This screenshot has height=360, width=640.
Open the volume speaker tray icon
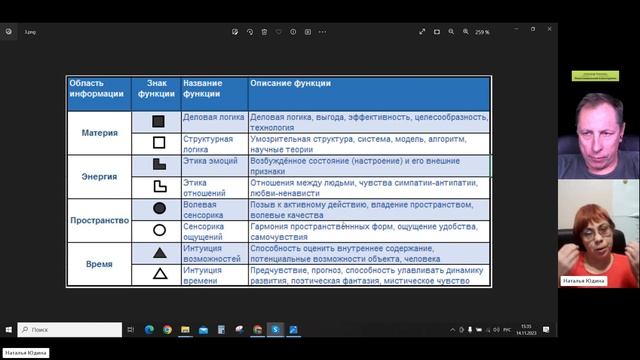497,330
